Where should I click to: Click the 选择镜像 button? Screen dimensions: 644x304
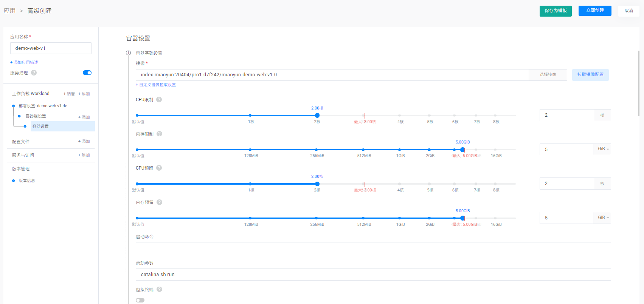548,75
